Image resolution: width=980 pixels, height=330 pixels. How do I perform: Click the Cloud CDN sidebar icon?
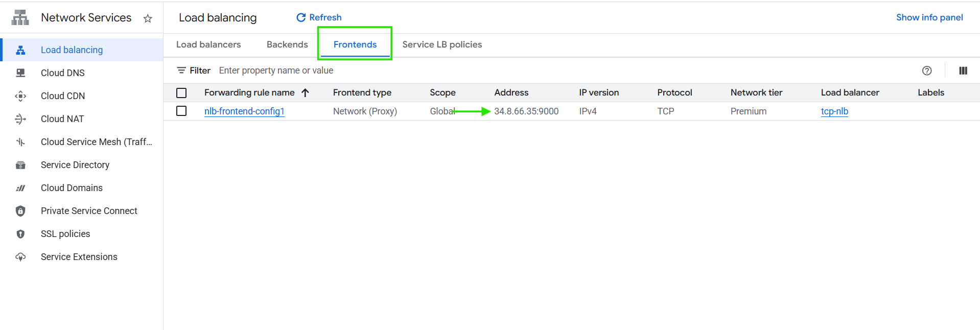click(x=20, y=96)
